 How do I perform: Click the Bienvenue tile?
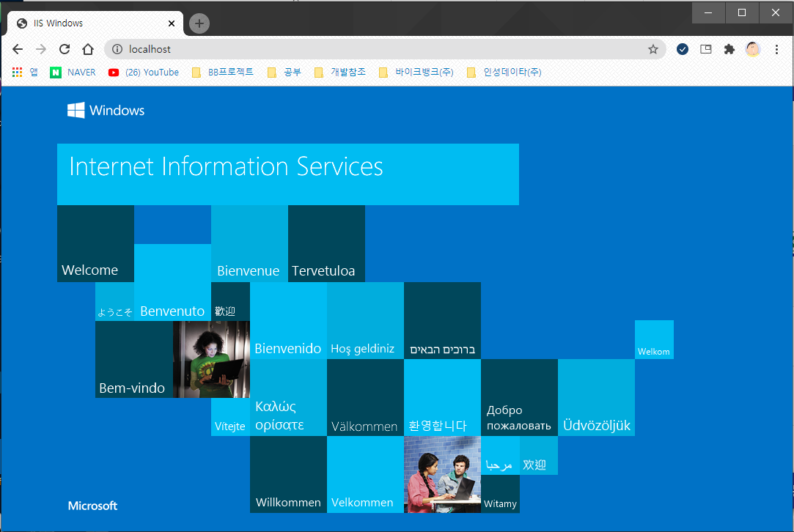(x=250, y=243)
